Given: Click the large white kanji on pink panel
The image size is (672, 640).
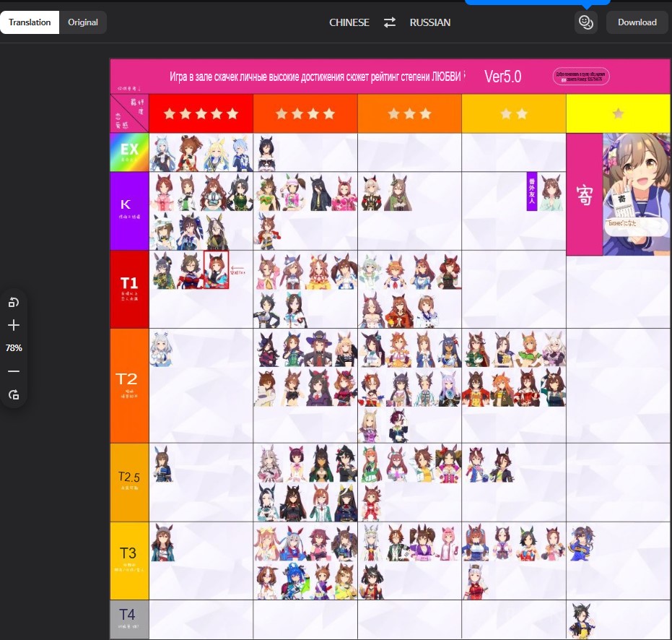Looking at the screenshot, I should (x=585, y=195).
